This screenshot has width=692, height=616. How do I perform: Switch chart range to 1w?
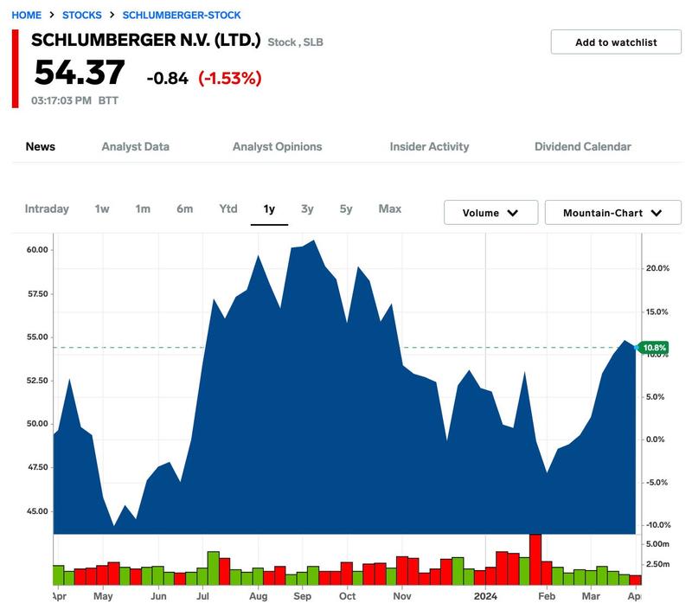[102, 209]
